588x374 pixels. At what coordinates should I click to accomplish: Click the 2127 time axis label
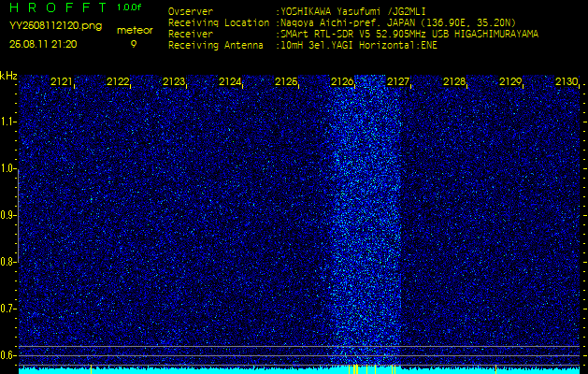click(398, 81)
